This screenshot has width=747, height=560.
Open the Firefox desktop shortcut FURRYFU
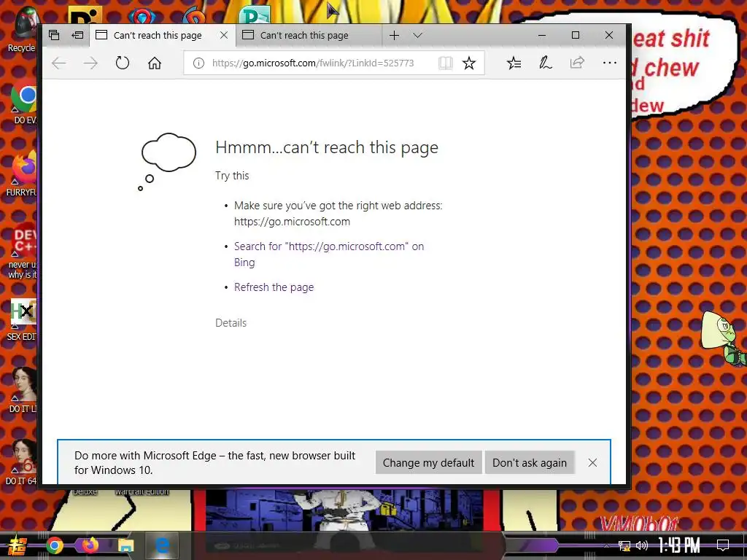pyautogui.click(x=23, y=175)
